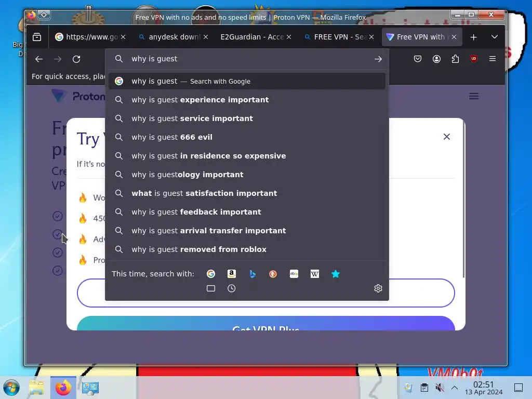Switch to E2Guardian - Access tab

pyautogui.click(x=252, y=37)
